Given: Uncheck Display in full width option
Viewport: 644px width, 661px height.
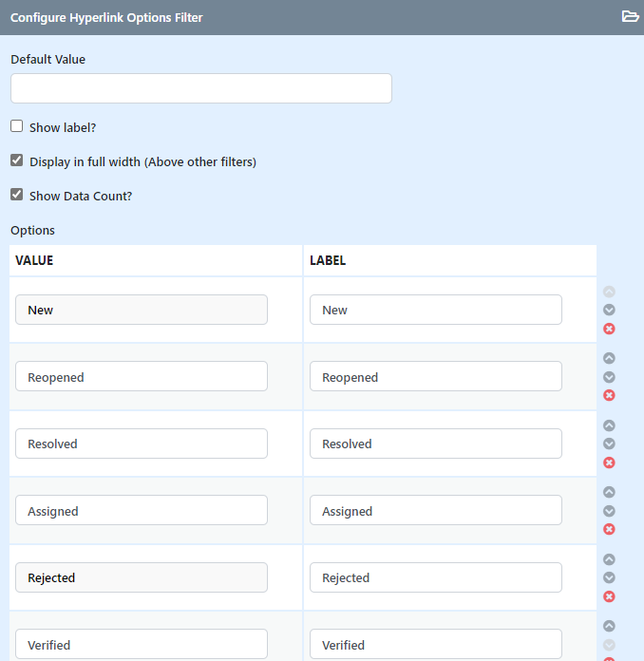Looking at the screenshot, I should coord(16,161).
